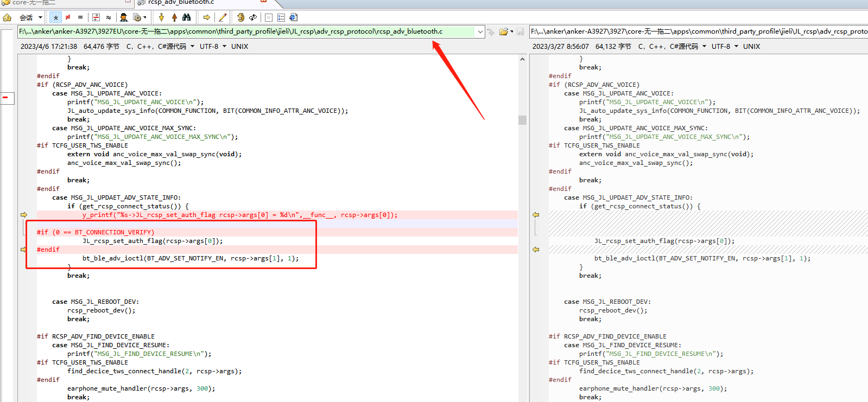The height and width of the screenshot is (402, 868).
Task: Toggle Show Same lines (equal sign)
Action: (80, 17)
